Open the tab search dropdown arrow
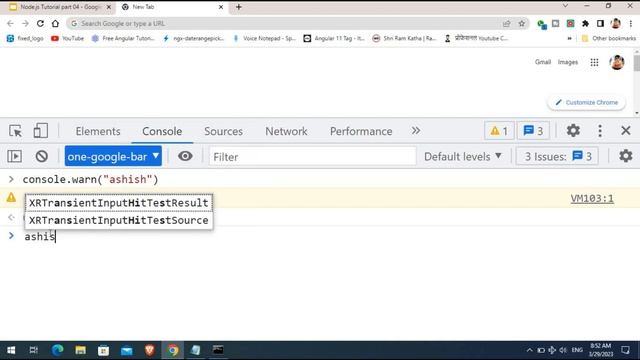The width and height of the screenshot is (640, 360). pos(565,6)
